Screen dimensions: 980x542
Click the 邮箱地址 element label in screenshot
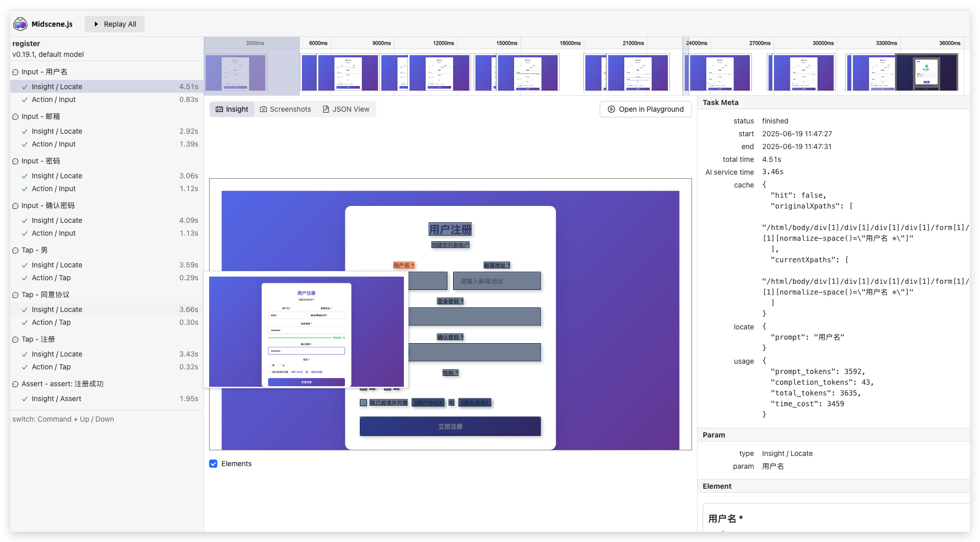click(x=497, y=265)
